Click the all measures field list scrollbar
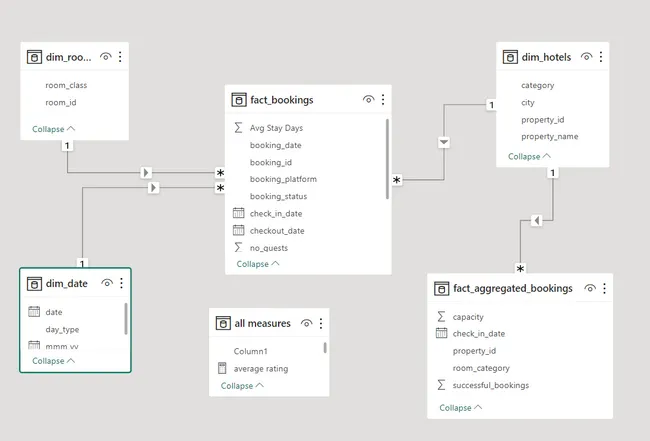650x441 pixels. (x=325, y=348)
